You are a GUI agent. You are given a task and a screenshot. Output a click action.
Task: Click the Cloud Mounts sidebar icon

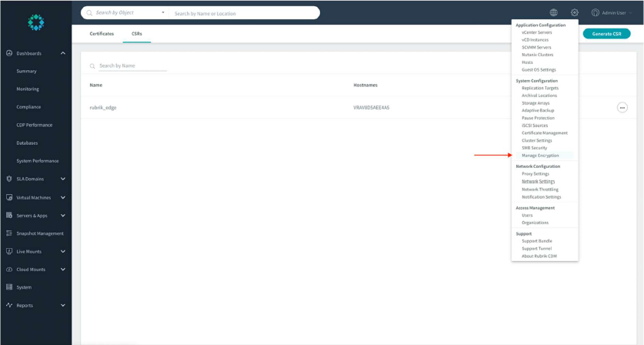[9, 270]
